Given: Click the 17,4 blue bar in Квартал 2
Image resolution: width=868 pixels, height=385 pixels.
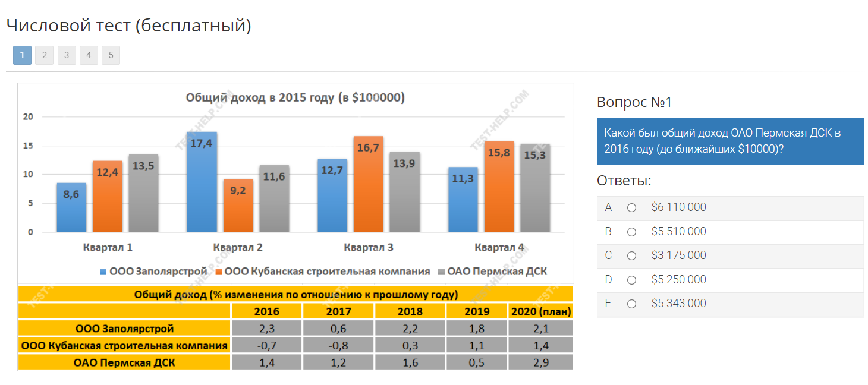Looking at the screenshot, I should click(202, 184).
